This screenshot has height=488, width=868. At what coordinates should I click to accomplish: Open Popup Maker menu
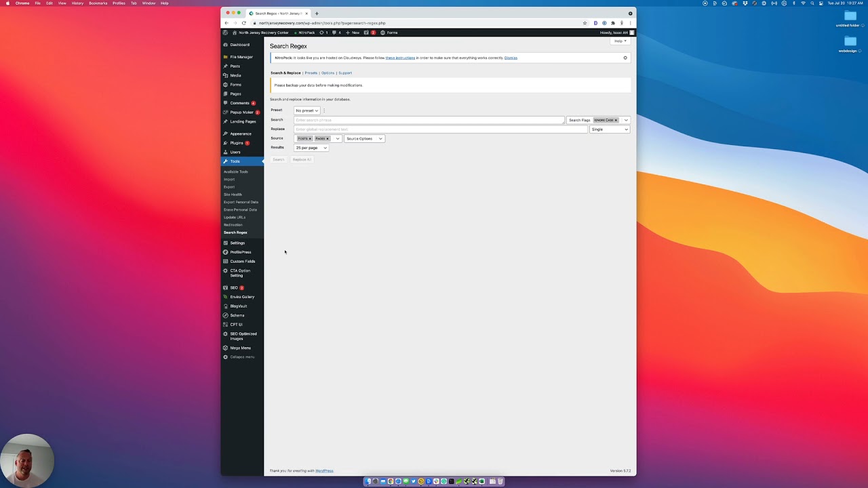coord(241,112)
